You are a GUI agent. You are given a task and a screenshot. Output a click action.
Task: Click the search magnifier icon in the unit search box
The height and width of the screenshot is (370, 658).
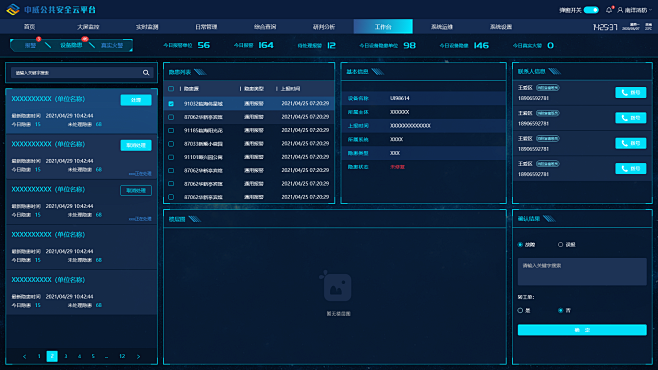(146, 73)
